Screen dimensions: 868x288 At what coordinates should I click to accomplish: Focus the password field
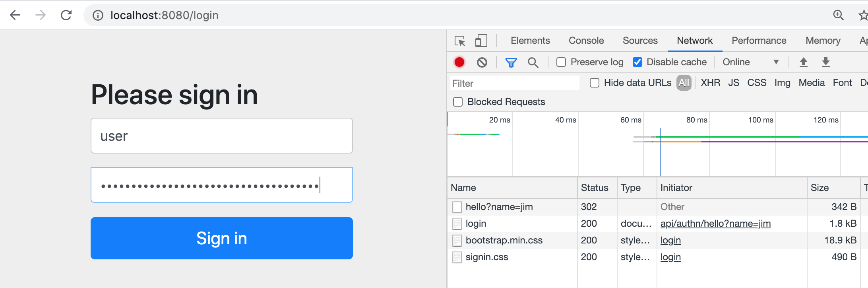(222, 185)
